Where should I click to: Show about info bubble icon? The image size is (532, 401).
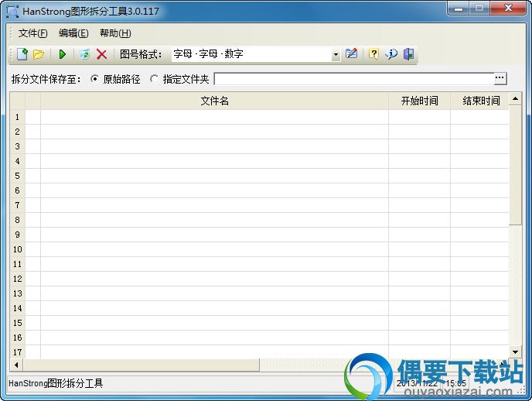(x=391, y=54)
